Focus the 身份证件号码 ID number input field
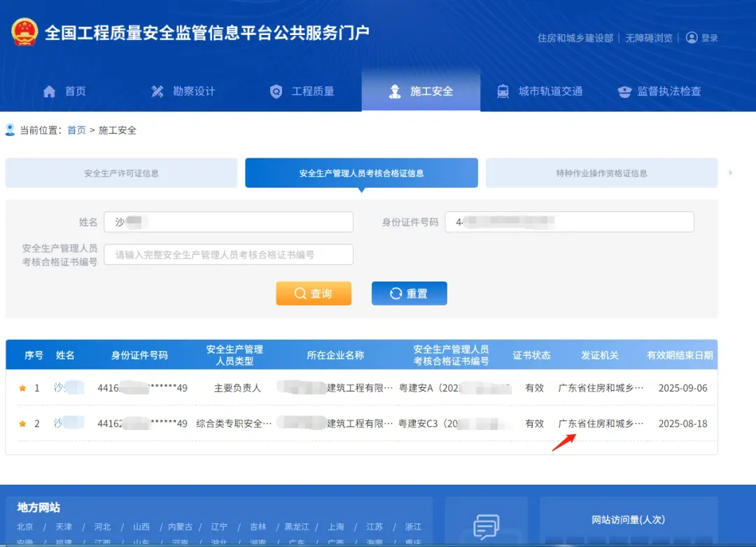The height and width of the screenshot is (547, 756). (x=569, y=222)
